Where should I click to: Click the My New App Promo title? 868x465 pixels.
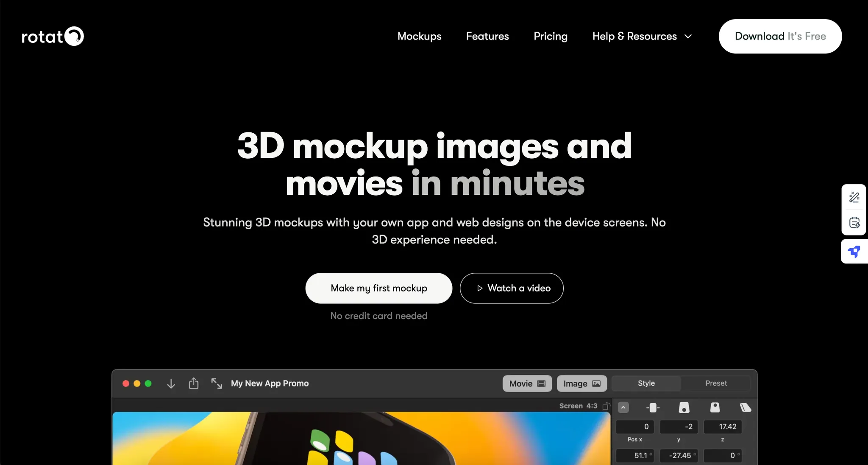point(270,384)
